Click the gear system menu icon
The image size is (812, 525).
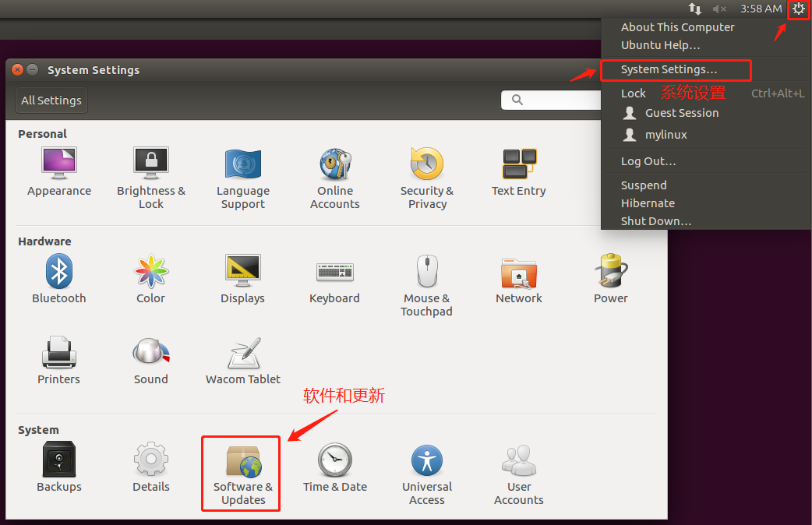pyautogui.click(x=799, y=9)
